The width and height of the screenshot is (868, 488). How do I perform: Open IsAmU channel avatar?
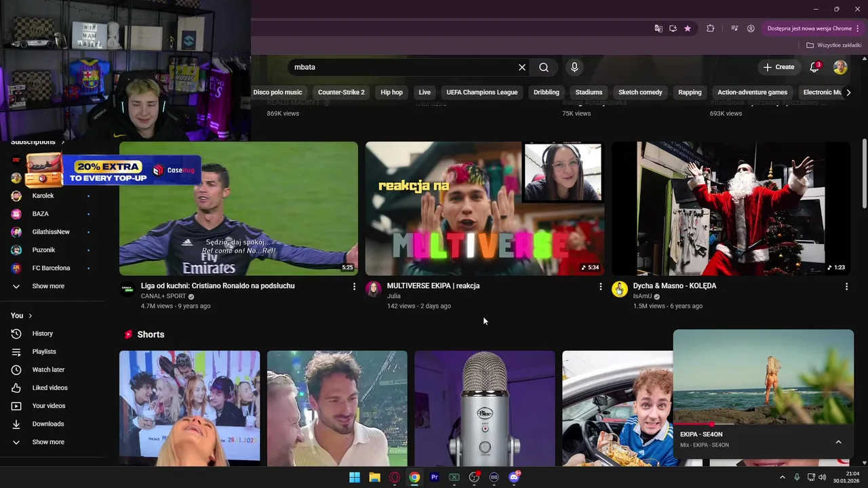(x=620, y=289)
